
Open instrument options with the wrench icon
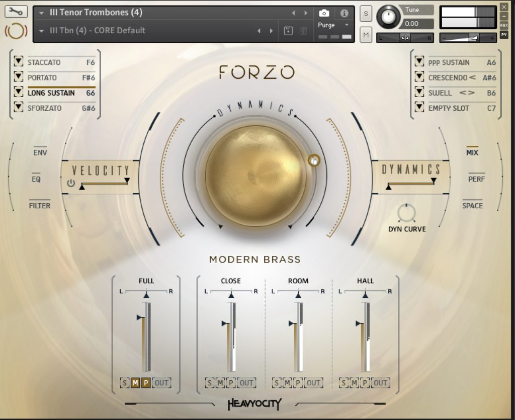click(x=16, y=12)
